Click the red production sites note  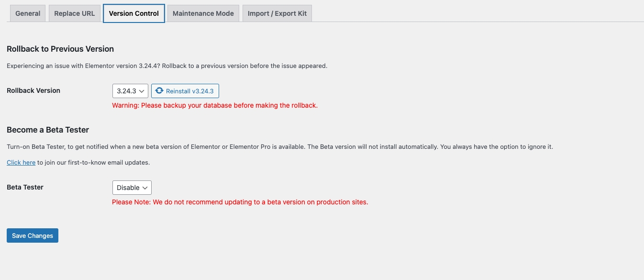tap(240, 202)
